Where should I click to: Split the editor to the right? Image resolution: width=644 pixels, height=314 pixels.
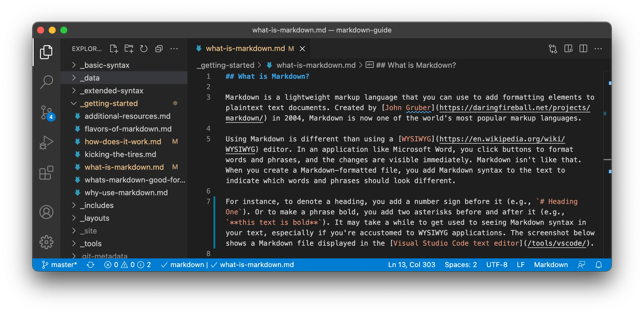(x=583, y=49)
